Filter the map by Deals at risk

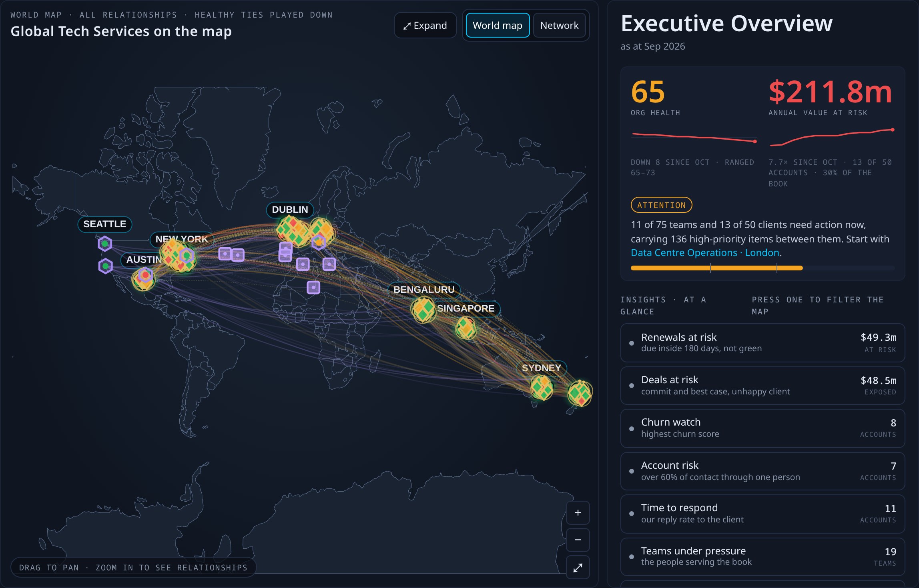point(762,386)
